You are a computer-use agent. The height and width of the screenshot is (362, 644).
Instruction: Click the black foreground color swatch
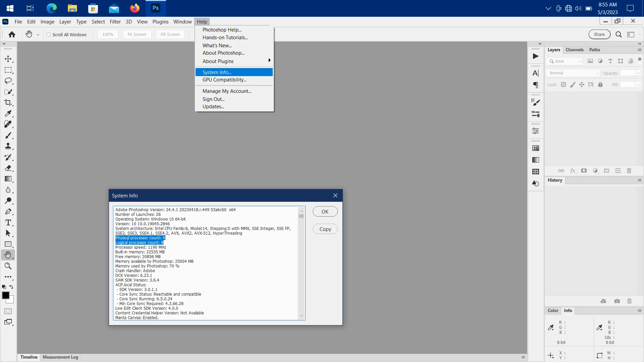tap(5, 295)
